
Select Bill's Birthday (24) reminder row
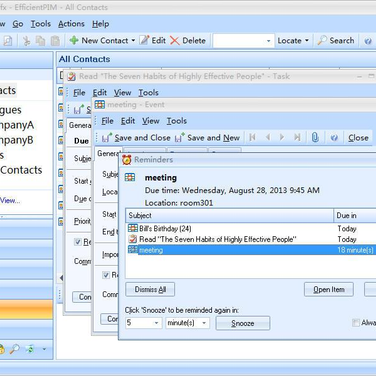coord(252,229)
